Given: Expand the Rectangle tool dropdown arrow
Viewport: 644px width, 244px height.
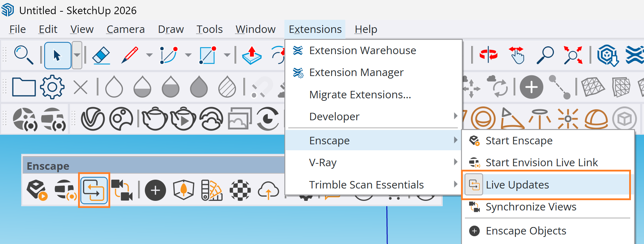Looking at the screenshot, I should click(x=227, y=55).
